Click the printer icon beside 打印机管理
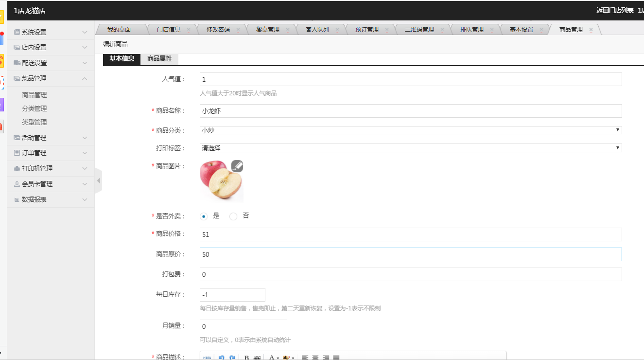The width and height of the screenshot is (644, 360). [17, 168]
